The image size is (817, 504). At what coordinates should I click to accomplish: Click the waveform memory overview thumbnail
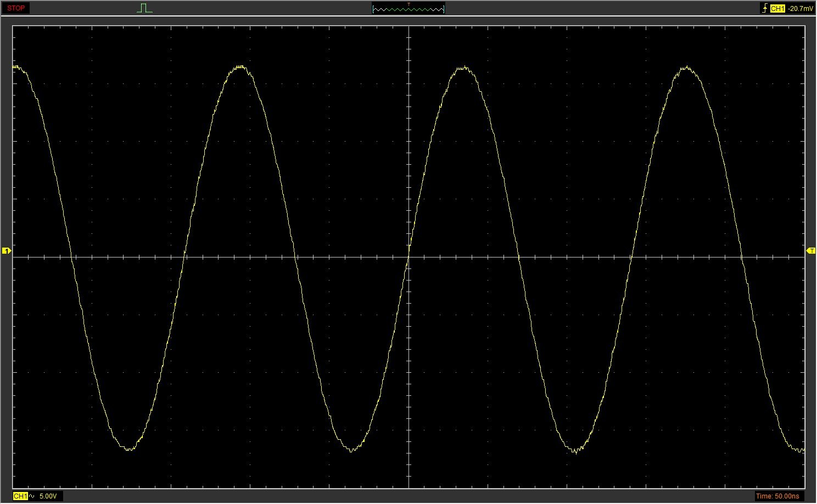pos(408,9)
